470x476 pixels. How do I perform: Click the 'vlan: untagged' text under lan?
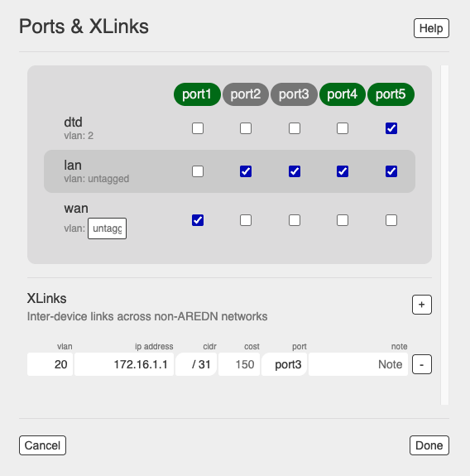[97, 179]
